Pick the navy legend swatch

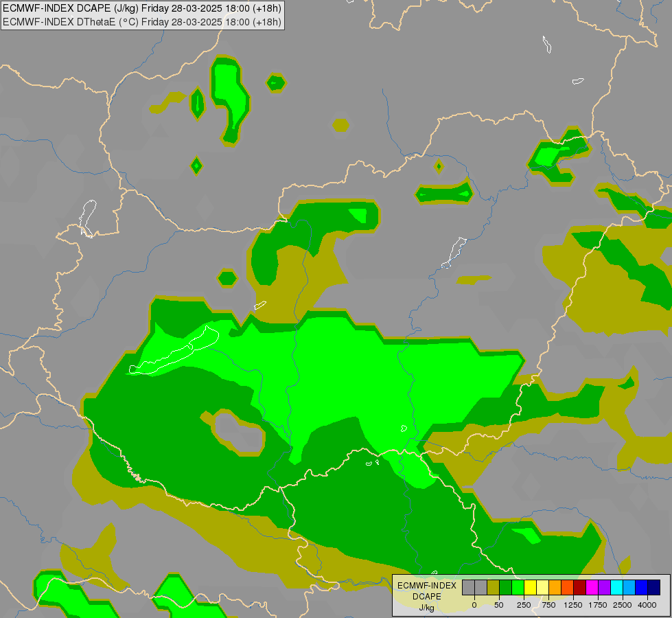tap(654, 587)
